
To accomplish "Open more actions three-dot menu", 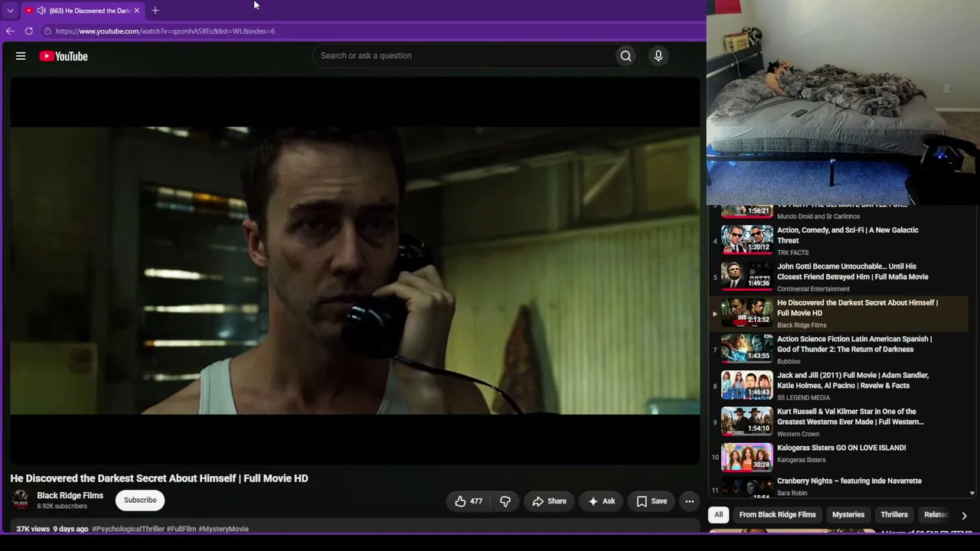I will pos(689,501).
